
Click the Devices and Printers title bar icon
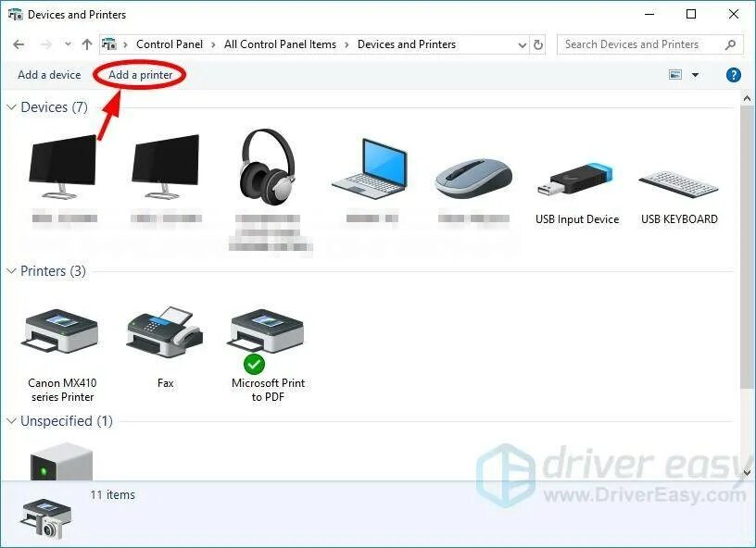tap(16, 15)
